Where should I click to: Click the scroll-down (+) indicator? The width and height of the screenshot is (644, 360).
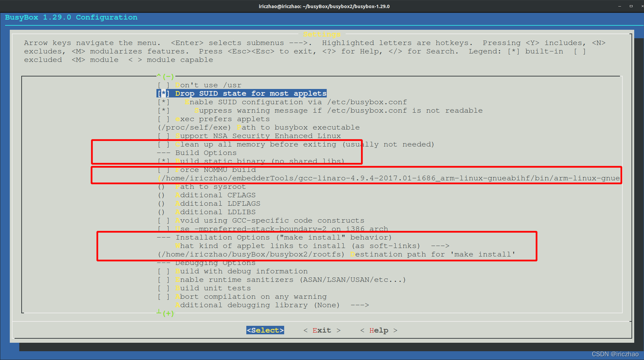(166, 313)
